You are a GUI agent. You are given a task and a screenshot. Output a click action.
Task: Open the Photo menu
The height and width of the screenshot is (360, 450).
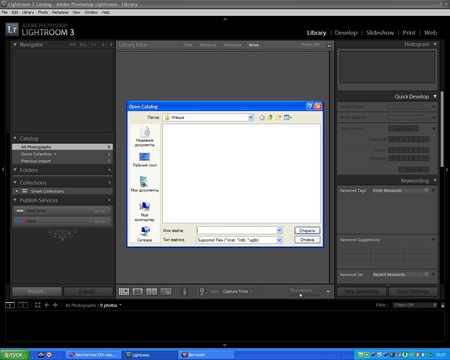(43, 12)
